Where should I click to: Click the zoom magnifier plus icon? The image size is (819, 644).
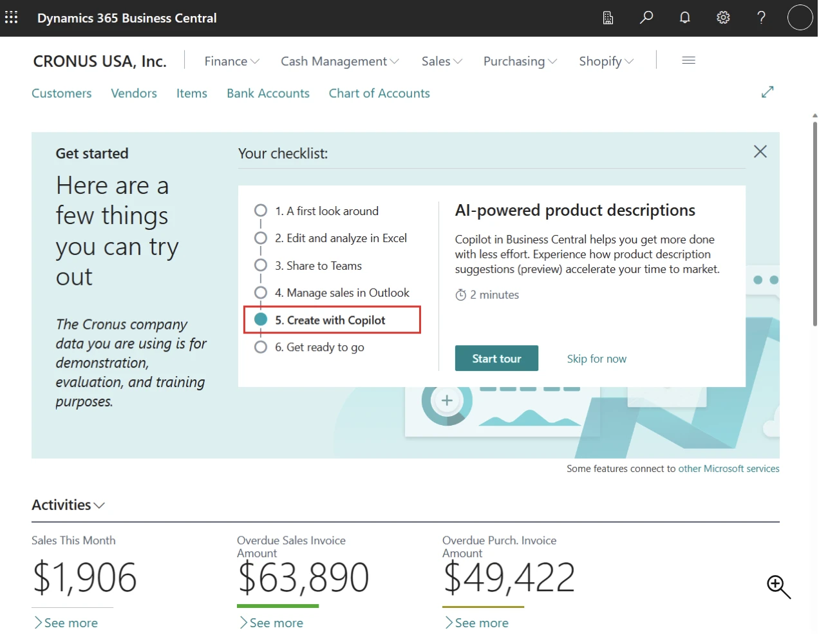(778, 587)
